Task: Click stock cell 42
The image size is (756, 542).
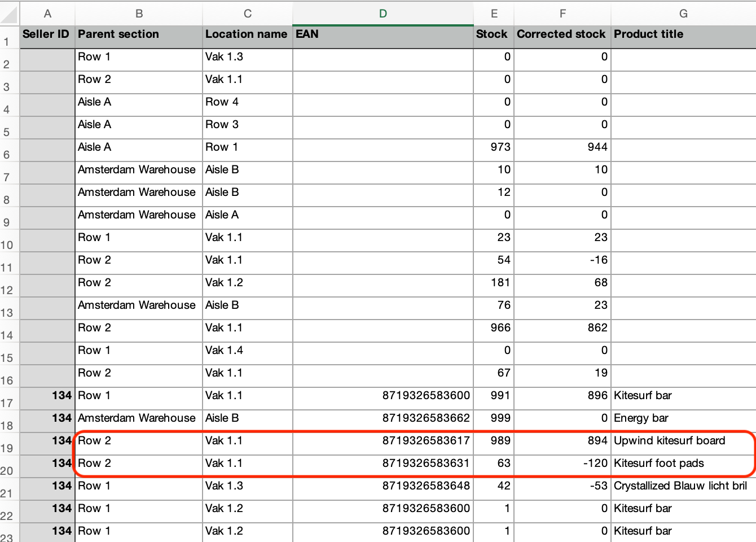Action: (x=494, y=489)
